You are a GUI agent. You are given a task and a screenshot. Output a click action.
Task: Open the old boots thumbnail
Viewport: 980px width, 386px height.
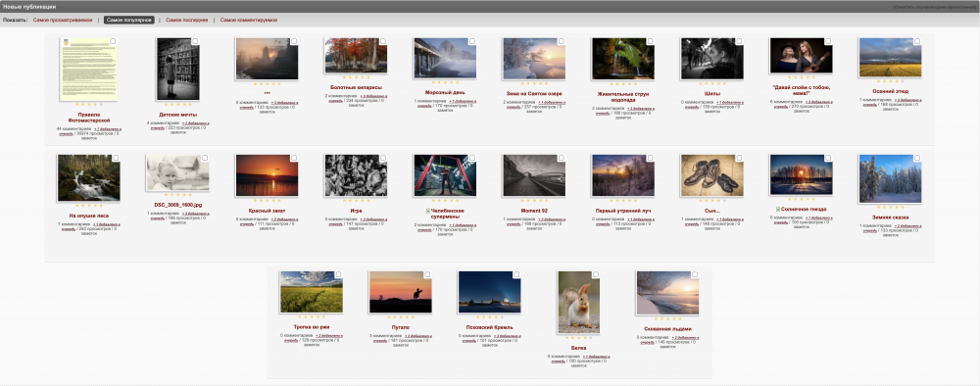(711, 175)
